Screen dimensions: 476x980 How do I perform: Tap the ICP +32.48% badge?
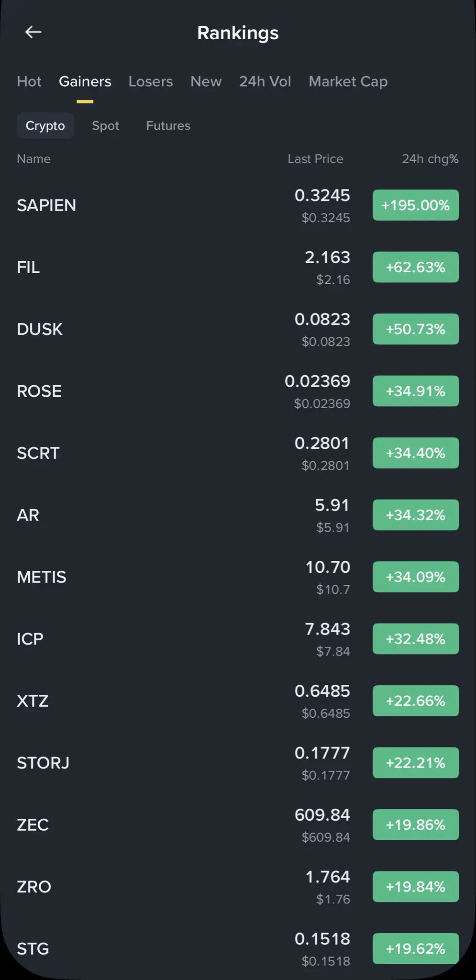(x=415, y=639)
